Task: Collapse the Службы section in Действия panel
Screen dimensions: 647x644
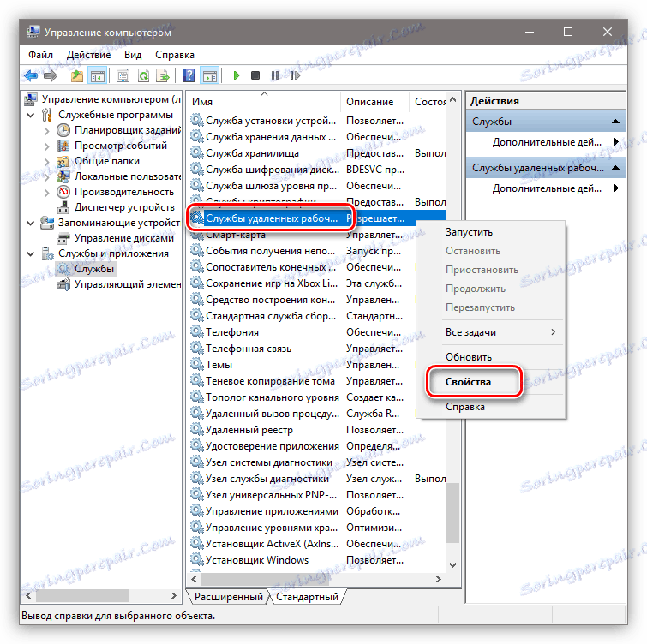Action: pos(615,122)
